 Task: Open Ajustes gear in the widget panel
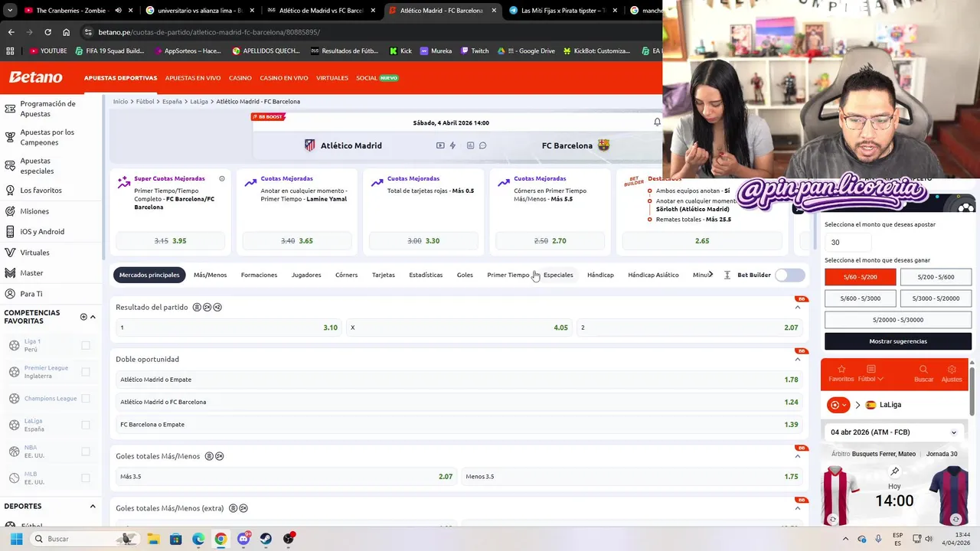[x=952, y=369]
